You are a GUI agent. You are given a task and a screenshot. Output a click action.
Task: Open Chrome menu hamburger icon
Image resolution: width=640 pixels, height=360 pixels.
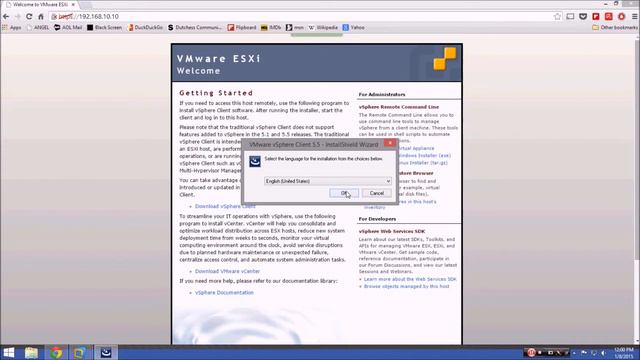pyautogui.click(x=635, y=17)
